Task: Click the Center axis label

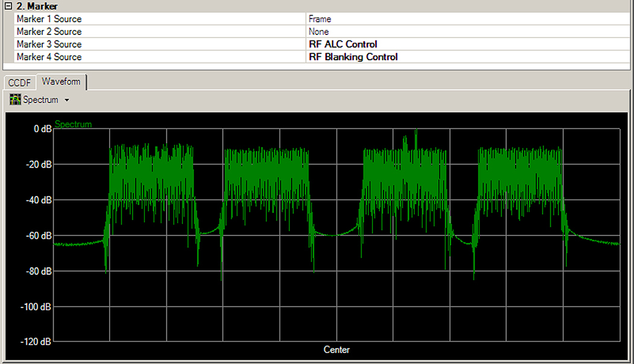Action: tap(336, 350)
